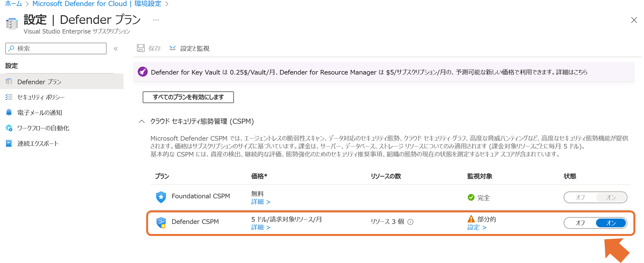644x263 pixels.
Task: Click the 保存 save button label
Action: click(x=155, y=48)
